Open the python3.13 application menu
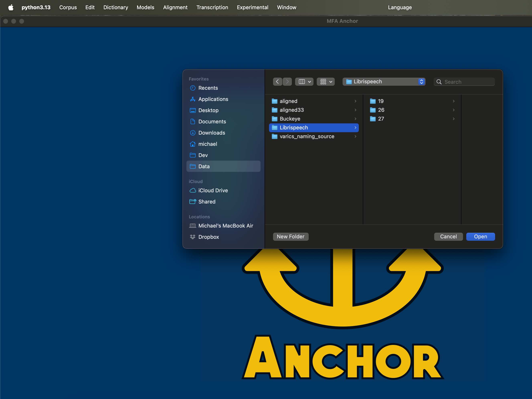 click(x=36, y=7)
